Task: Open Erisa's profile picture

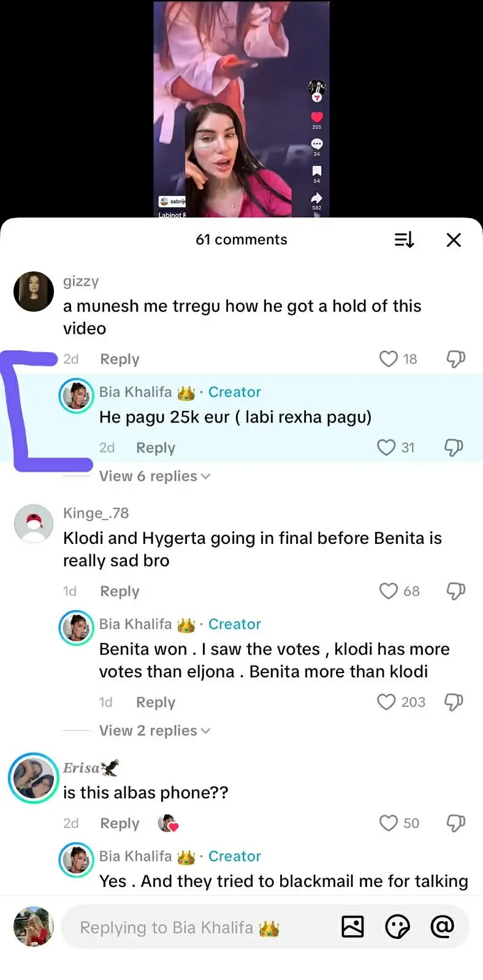Action: point(34,778)
